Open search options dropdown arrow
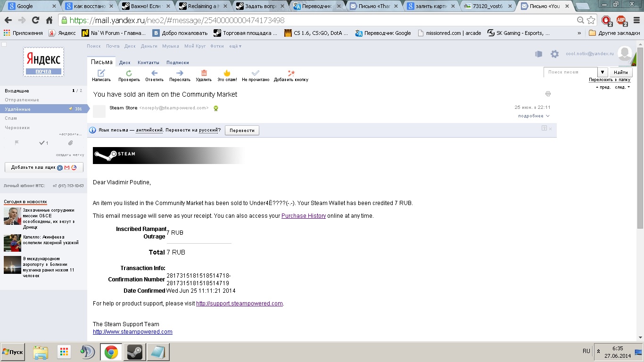Image resolution: width=644 pixels, height=362 pixels. click(x=603, y=72)
